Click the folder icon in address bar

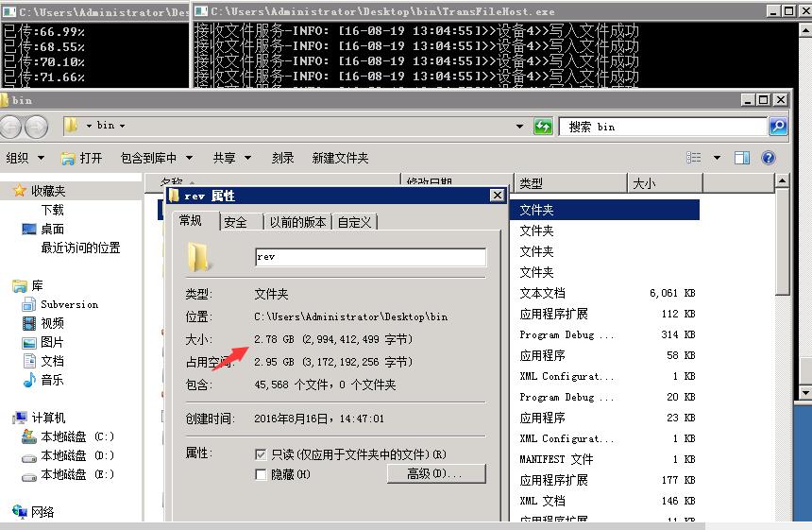[x=72, y=126]
